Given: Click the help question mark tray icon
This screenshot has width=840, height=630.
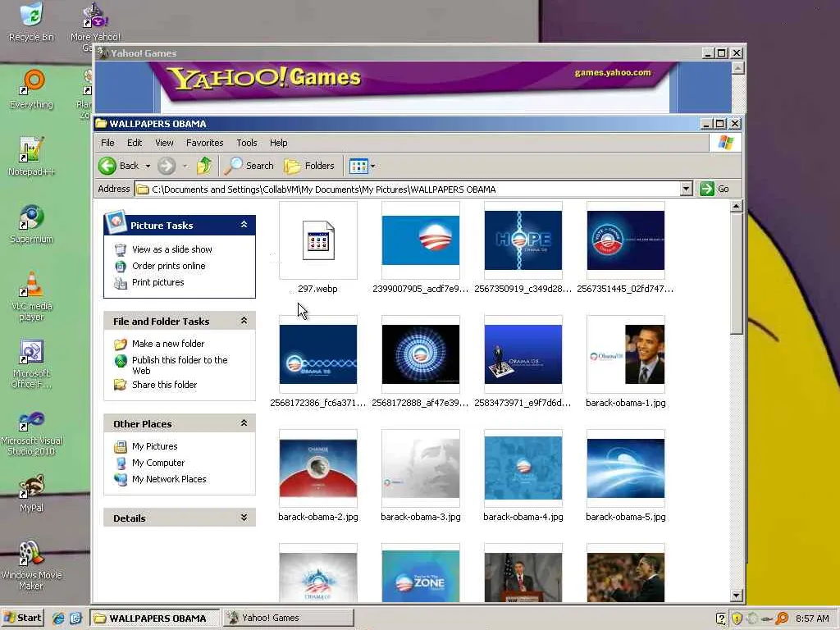Looking at the screenshot, I should [721, 619].
